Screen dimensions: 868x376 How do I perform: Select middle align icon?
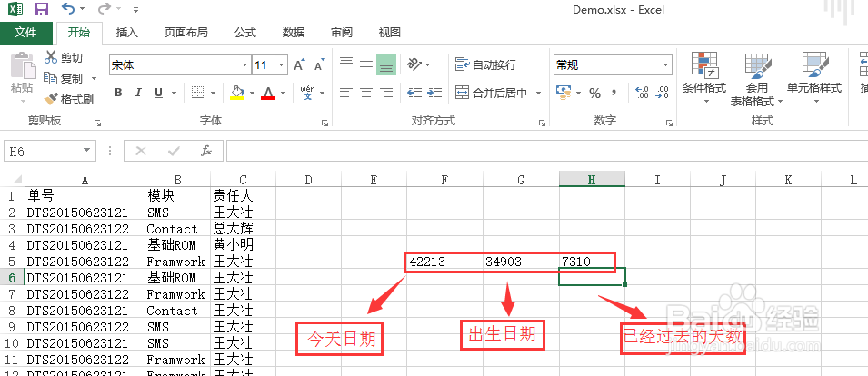366,64
